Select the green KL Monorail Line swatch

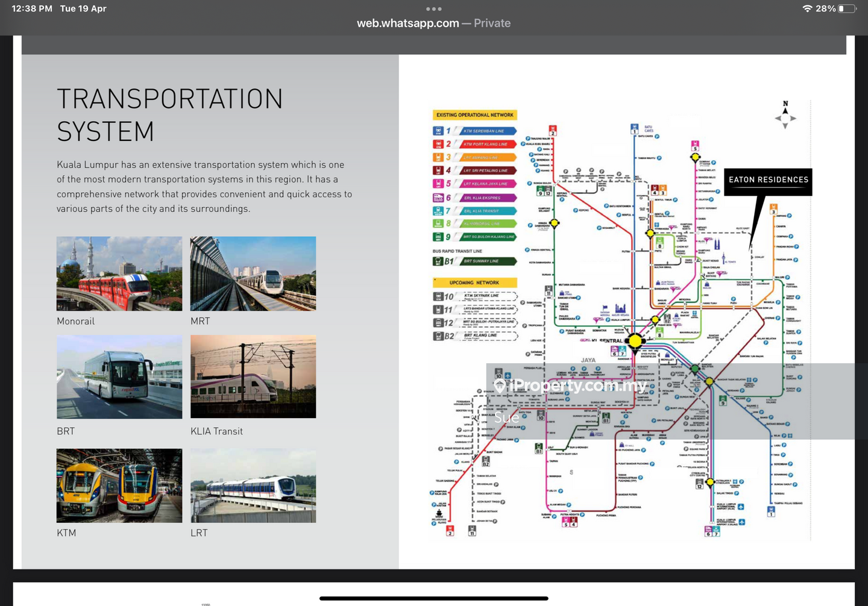(489, 223)
